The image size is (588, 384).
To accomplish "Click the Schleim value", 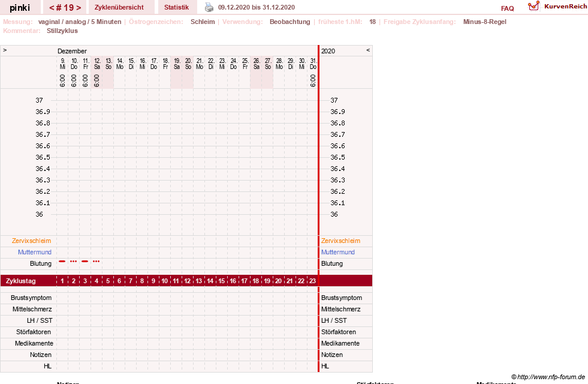I will point(203,22).
